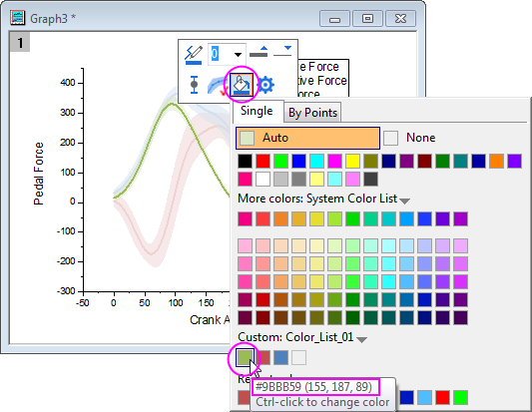532x412 pixels.
Task: Select the blue custom Color_List_01 swatch
Action: tap(280, 358)
